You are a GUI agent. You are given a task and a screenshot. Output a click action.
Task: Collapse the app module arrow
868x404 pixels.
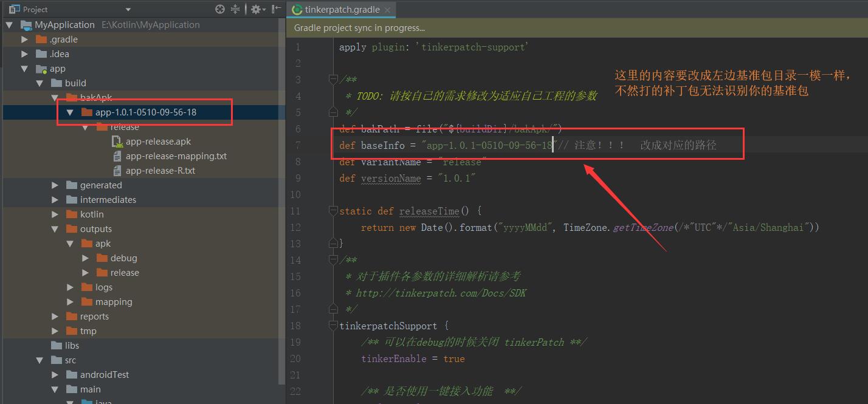[24, 69]
